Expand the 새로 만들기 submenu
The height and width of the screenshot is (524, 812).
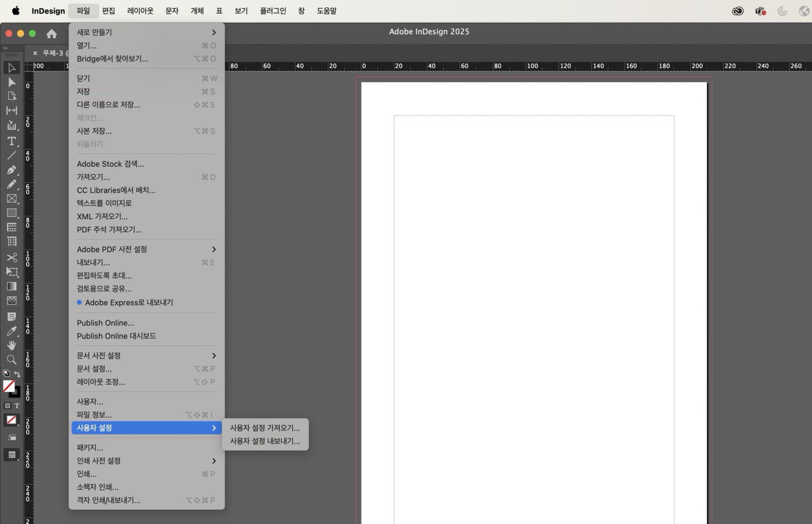[x=146, y=32]
